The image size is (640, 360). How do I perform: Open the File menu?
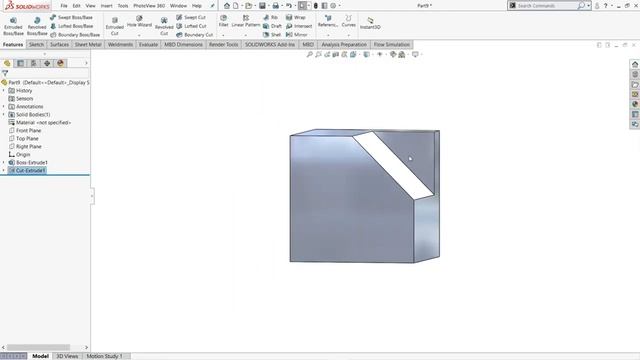64,6
